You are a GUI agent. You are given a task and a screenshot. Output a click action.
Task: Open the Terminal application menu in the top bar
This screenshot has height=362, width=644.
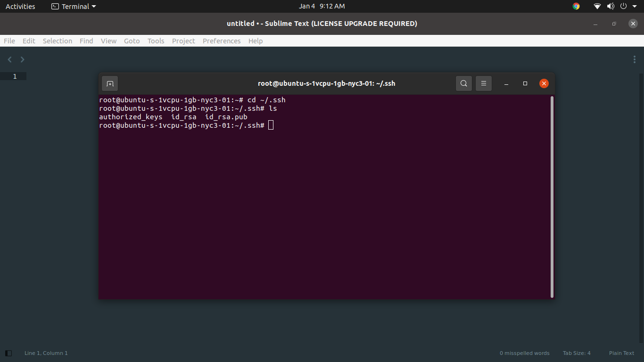73,6
